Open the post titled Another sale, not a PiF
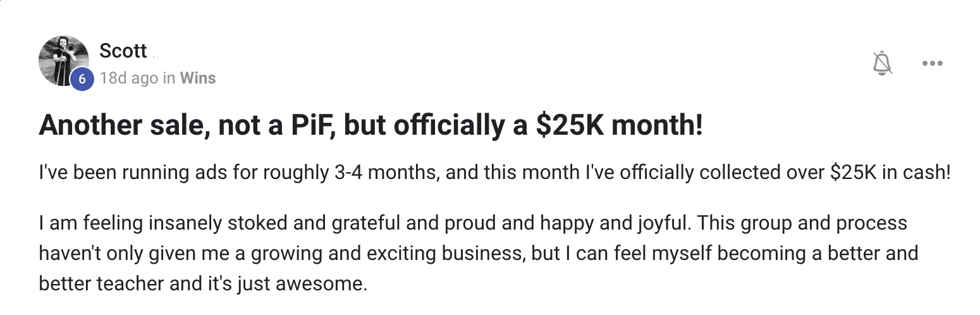The width and height of the screenshot is (980, 315). click(371, 125)
